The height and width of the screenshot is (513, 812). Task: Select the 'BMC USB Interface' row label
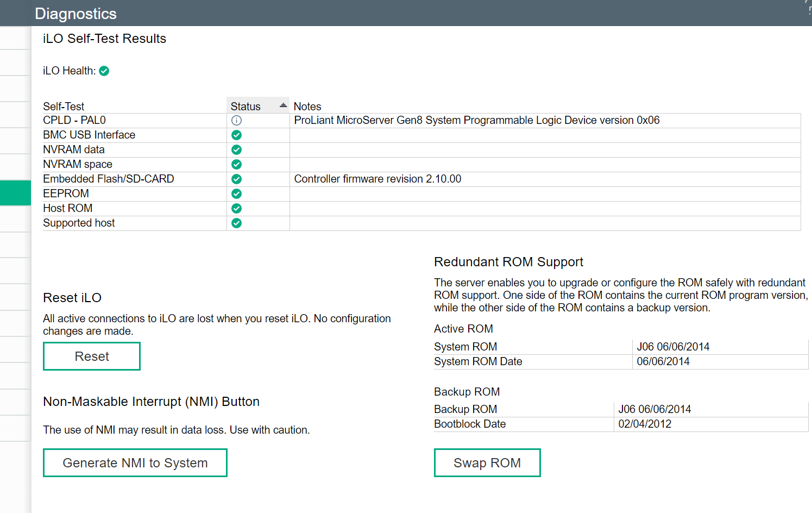(89, 135)
